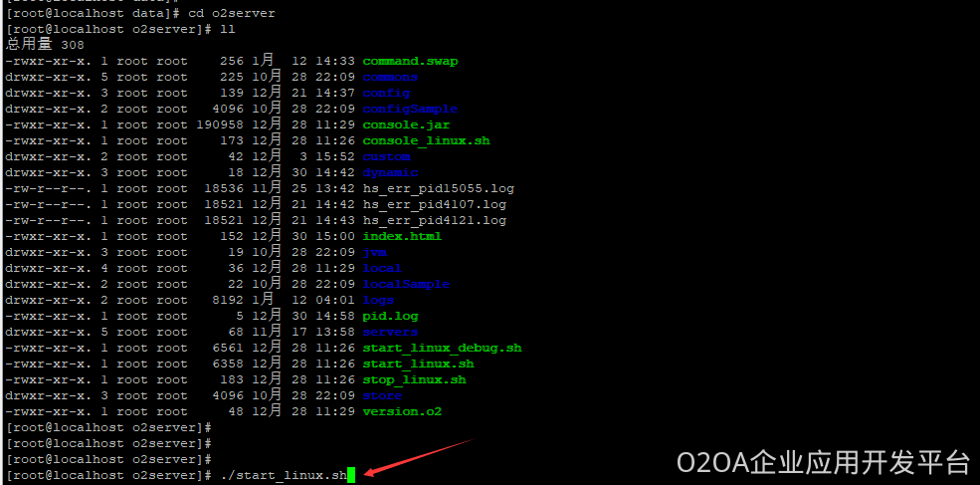Select the console.jar file name
Image resolution: width=980 pixels, height=485 pixels.
click(x=406, y=125)
